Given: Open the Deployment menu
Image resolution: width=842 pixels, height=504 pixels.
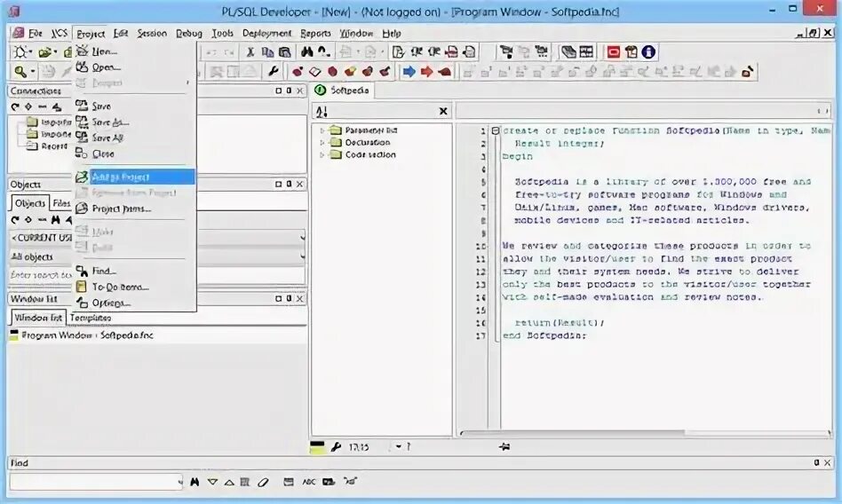Looking at the screenshot, I should point(266,34).
